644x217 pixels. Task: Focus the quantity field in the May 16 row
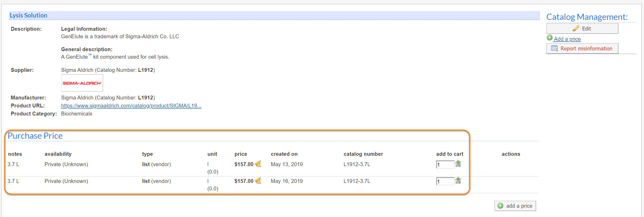coord(445,181)
